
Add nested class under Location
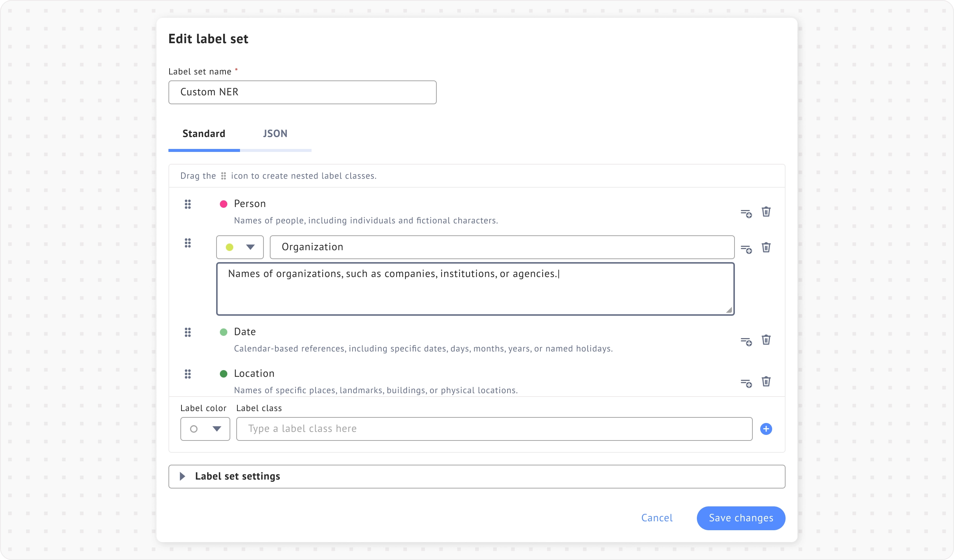[746, 383]
